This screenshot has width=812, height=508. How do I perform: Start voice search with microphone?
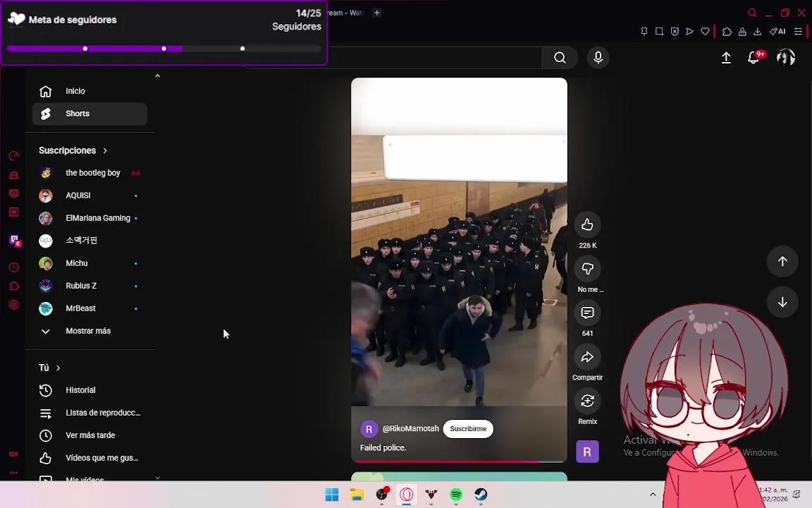click(598, 58)
